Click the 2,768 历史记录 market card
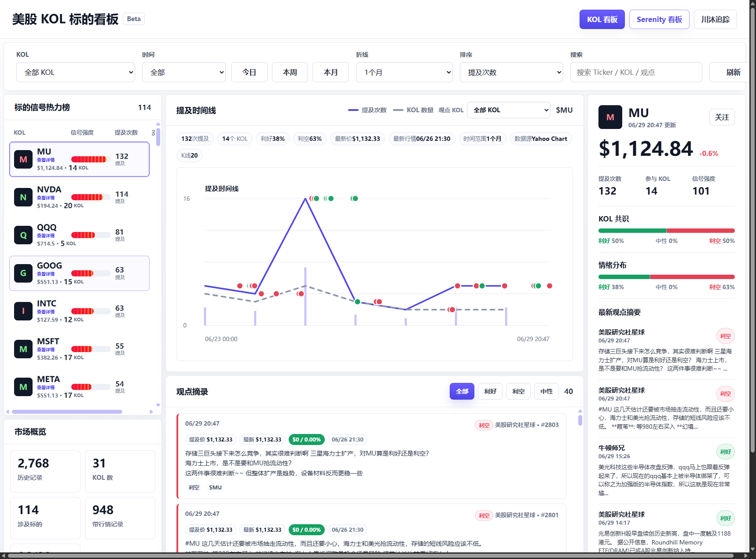This screenshot has width=756, height=559. click(x=45, y=471)
